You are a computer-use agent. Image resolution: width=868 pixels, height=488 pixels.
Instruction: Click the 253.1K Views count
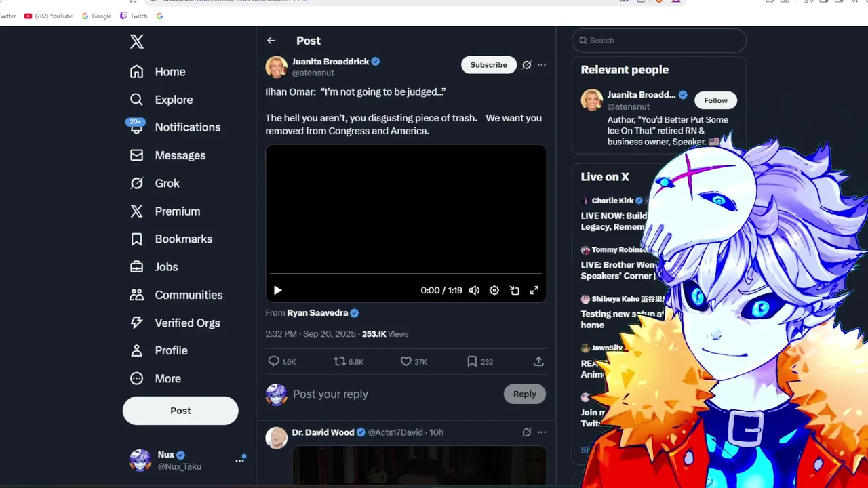pos(385,334)
